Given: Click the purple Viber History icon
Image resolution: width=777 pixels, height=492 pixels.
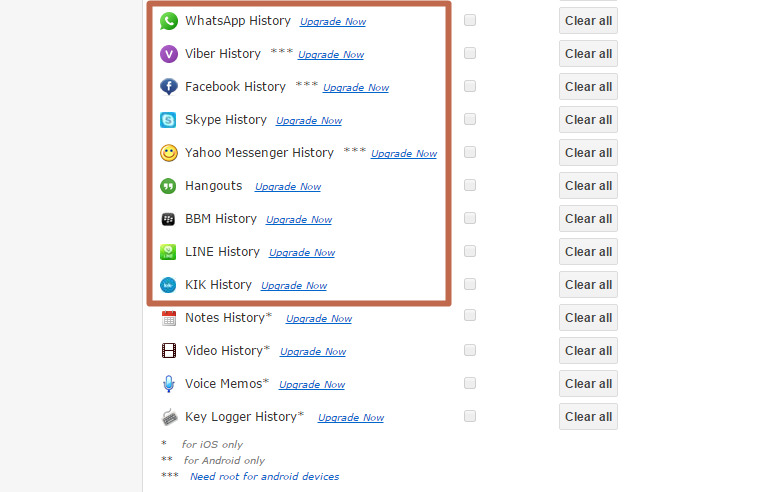Looking at the screenshot, I should pos(169,54).
